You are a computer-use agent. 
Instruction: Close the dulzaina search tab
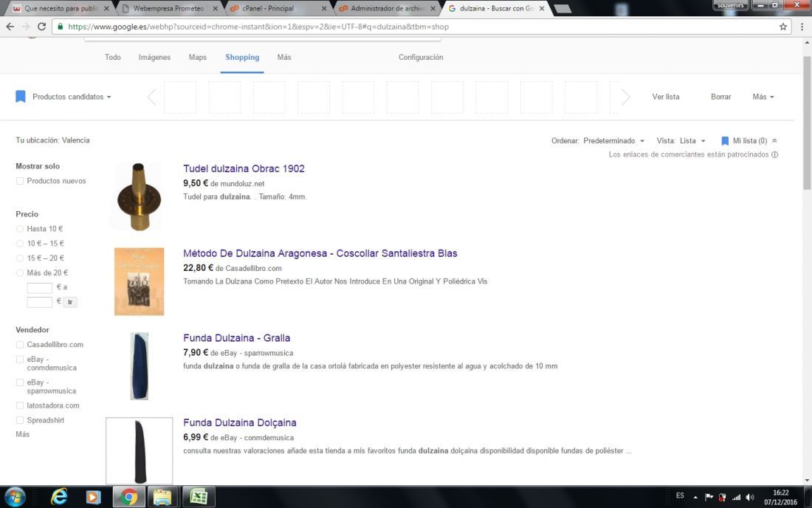pyautogui.click(x=542, y=8)
